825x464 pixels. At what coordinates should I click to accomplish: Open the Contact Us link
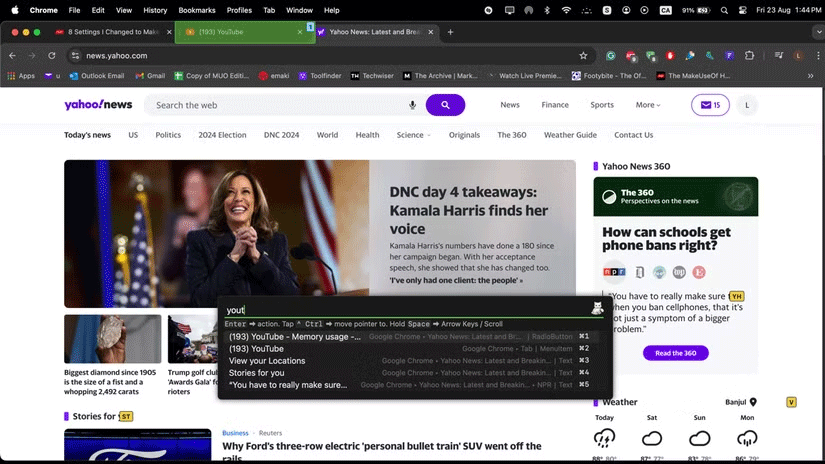pos(633,135)
